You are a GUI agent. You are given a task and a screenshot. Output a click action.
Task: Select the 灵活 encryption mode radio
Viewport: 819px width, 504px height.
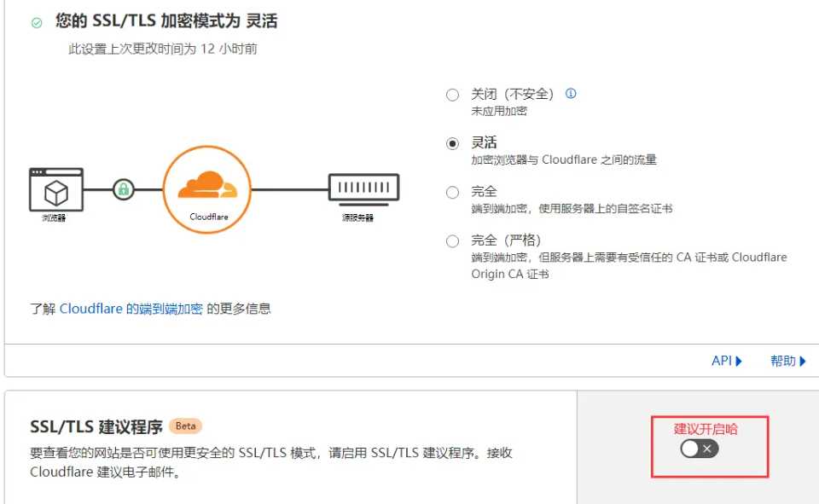[452, 143]
